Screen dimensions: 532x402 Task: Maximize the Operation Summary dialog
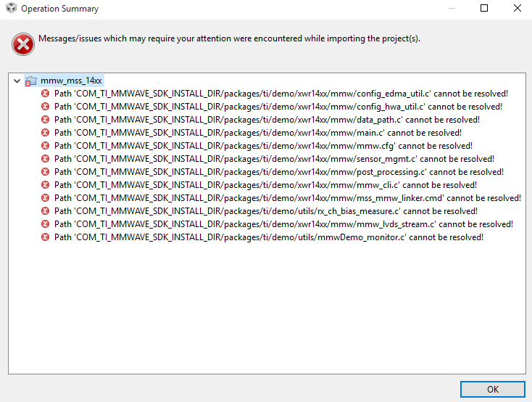(x=484, y=9)
